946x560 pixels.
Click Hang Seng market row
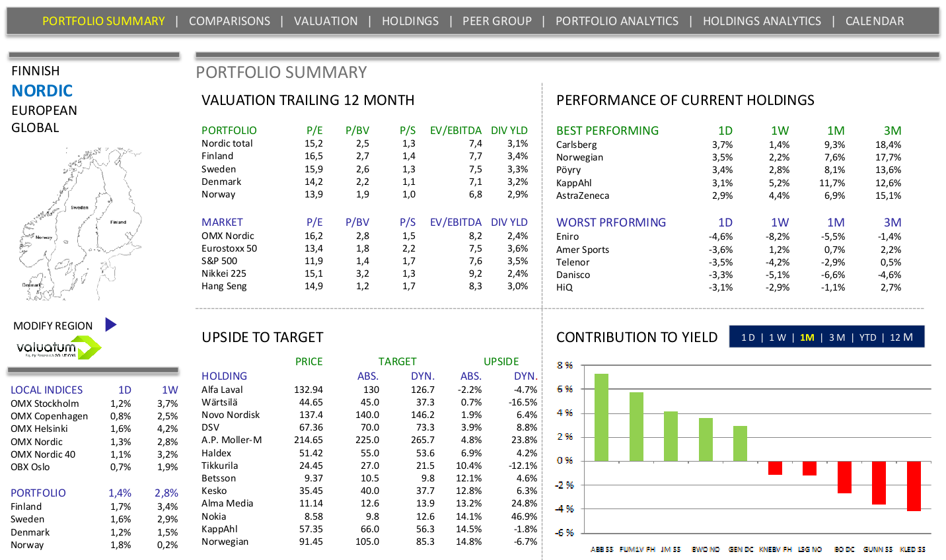(x=365, y=286)
